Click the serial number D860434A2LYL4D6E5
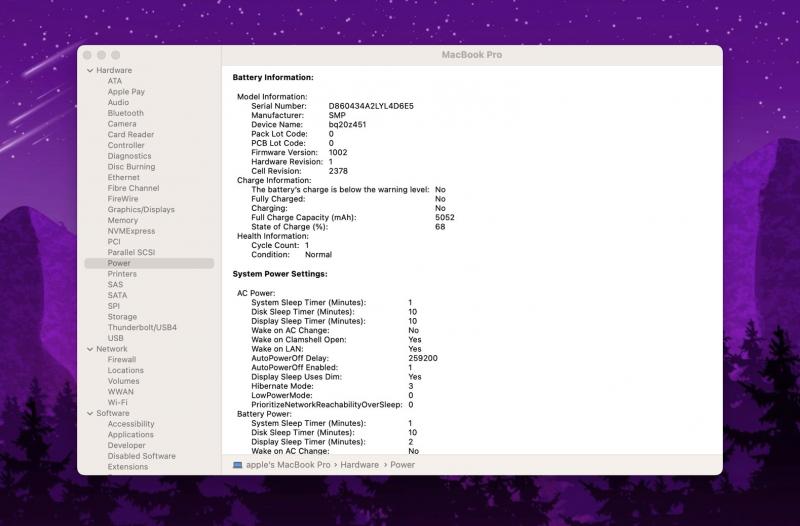 (x=371, y=106)
